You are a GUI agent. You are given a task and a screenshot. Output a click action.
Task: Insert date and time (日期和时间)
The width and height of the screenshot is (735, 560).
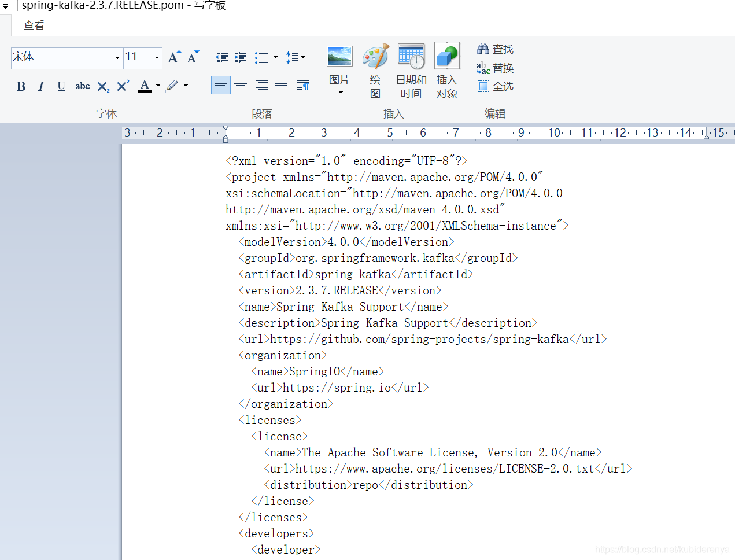(x=411, y=71)
